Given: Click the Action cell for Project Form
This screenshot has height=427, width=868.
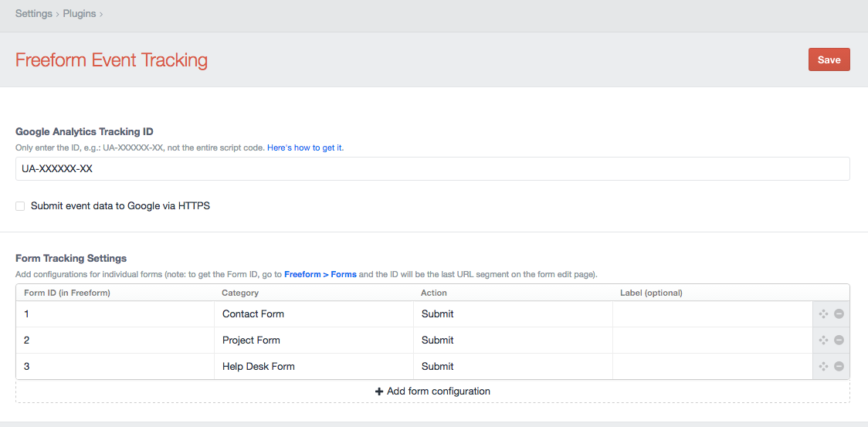Looking at the screenshot, I should point(513,341).
